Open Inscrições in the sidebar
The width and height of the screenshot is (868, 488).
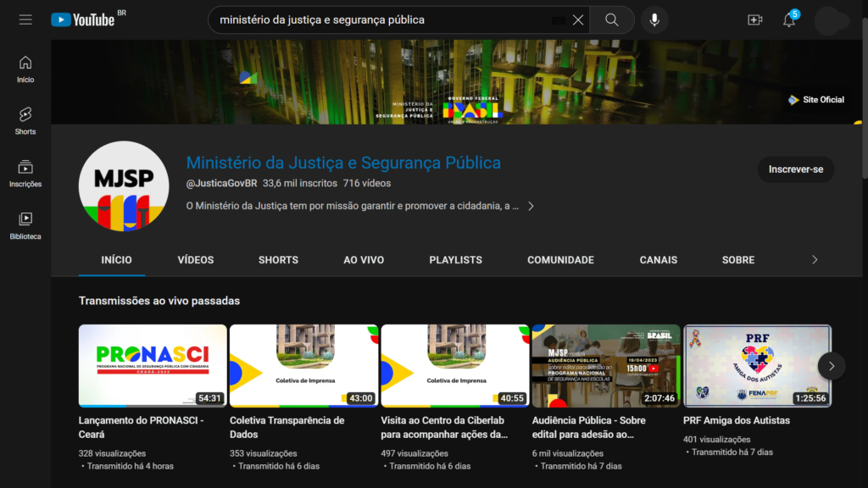[x=25, y=173]
